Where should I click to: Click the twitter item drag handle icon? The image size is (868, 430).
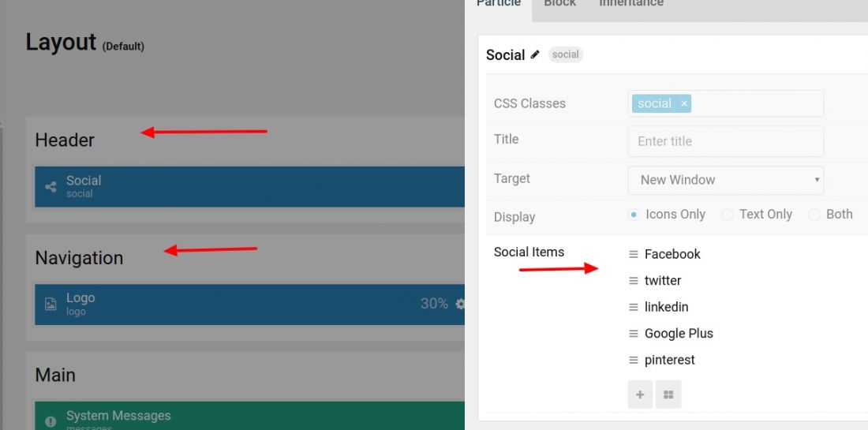[634, 281]
